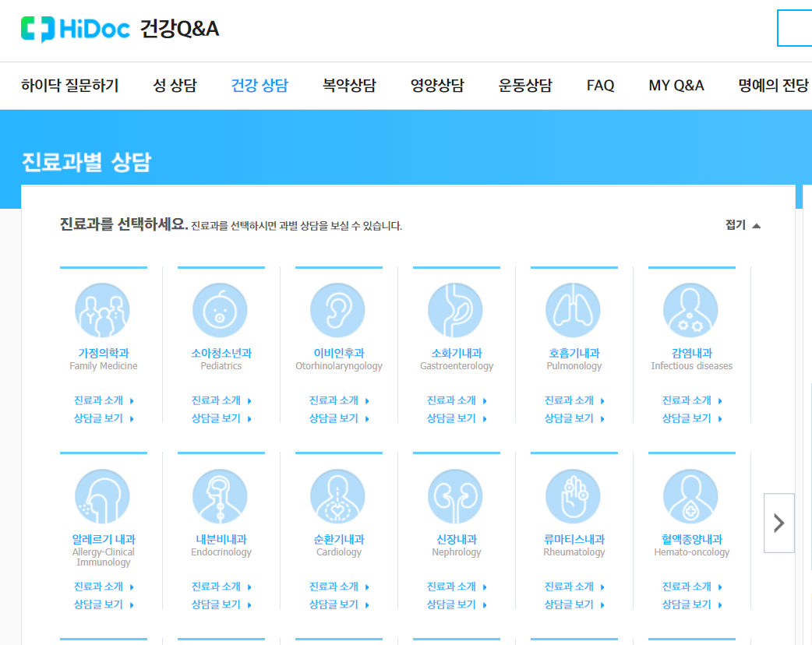The width and height of the screenshot is (812, 645).
Task: Click the Pediatrics baby face icon
Action: click(221, 309)
